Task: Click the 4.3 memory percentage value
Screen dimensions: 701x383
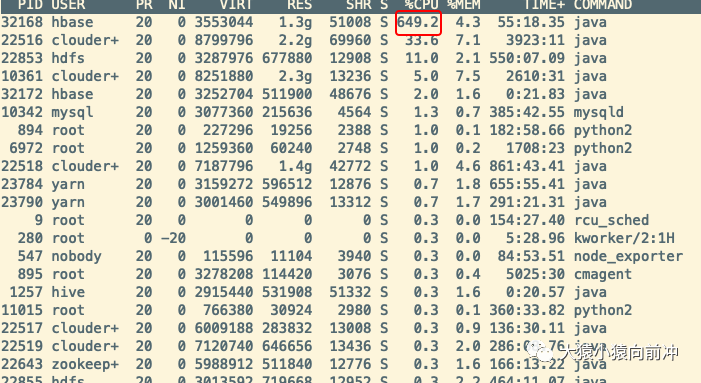Action: pyautogui.click(x=468, y=22)
